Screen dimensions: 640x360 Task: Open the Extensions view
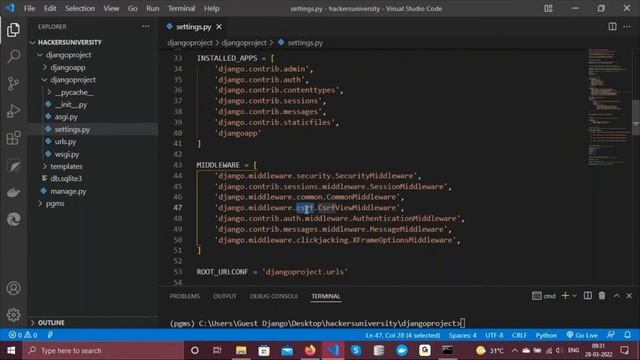13,138
